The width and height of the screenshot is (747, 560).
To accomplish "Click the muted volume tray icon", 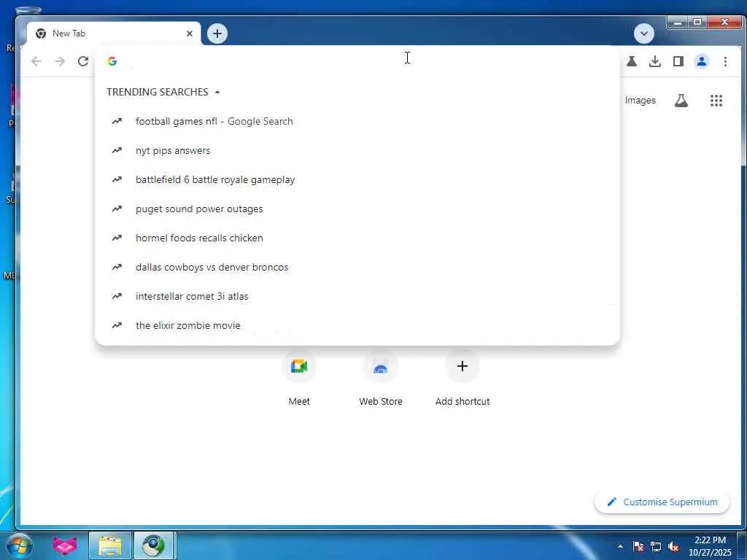I will coord(673,546).
